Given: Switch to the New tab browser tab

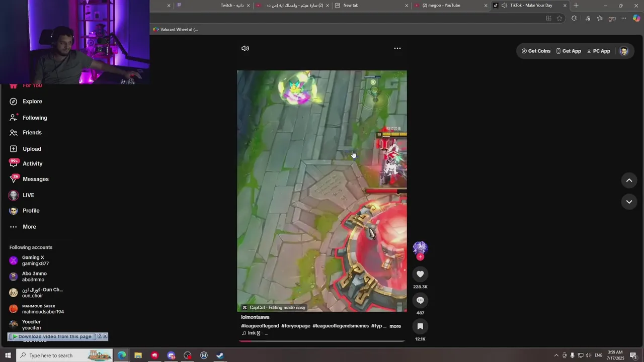Looking at the screenshot, I should click(371, 6).
